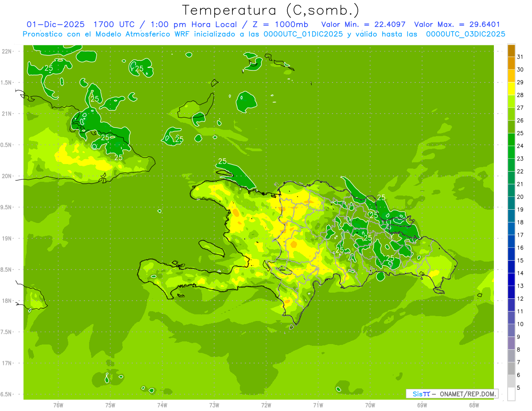This screenshot has height=411, width=532.
Task: Click the "31" color scale value
Action: (520, 57)
